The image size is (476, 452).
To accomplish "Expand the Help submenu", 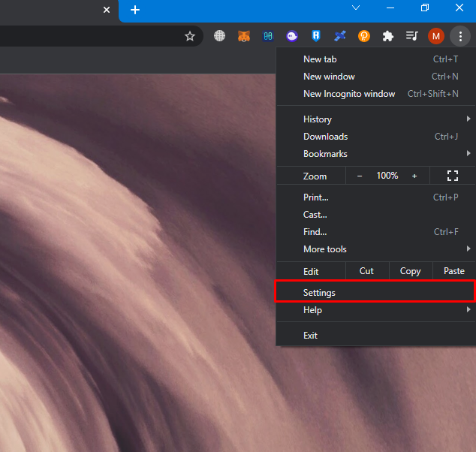I will coord(376,310).
